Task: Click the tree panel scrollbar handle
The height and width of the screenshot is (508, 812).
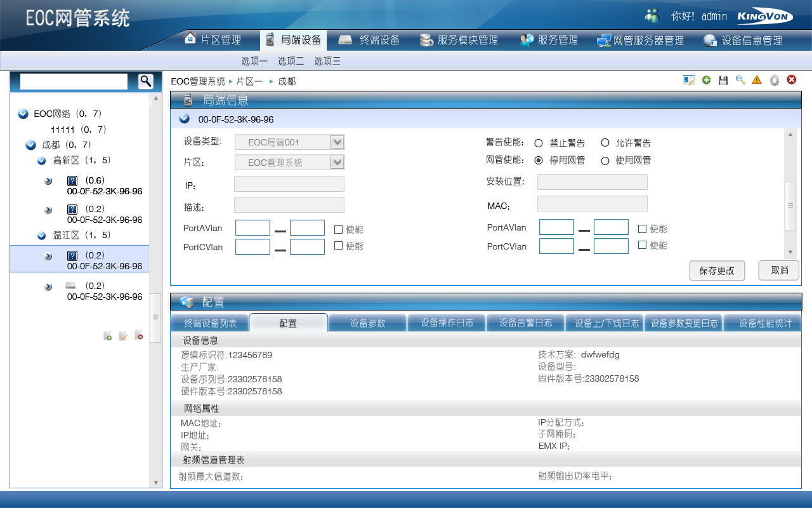Action: click(155, 319)
